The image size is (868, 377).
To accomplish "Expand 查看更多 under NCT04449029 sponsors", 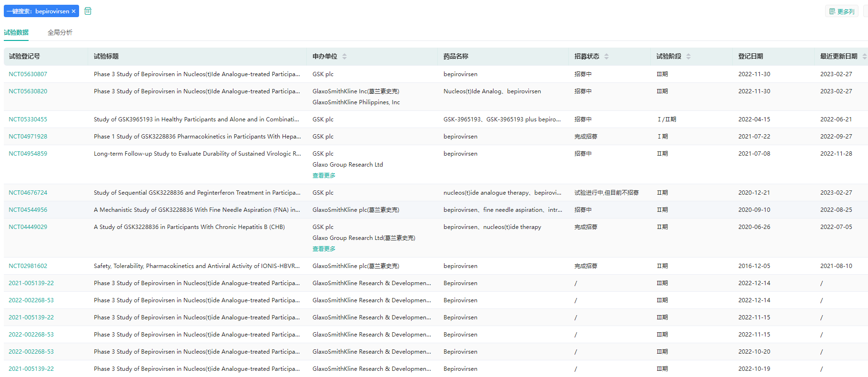I will 324,249.
